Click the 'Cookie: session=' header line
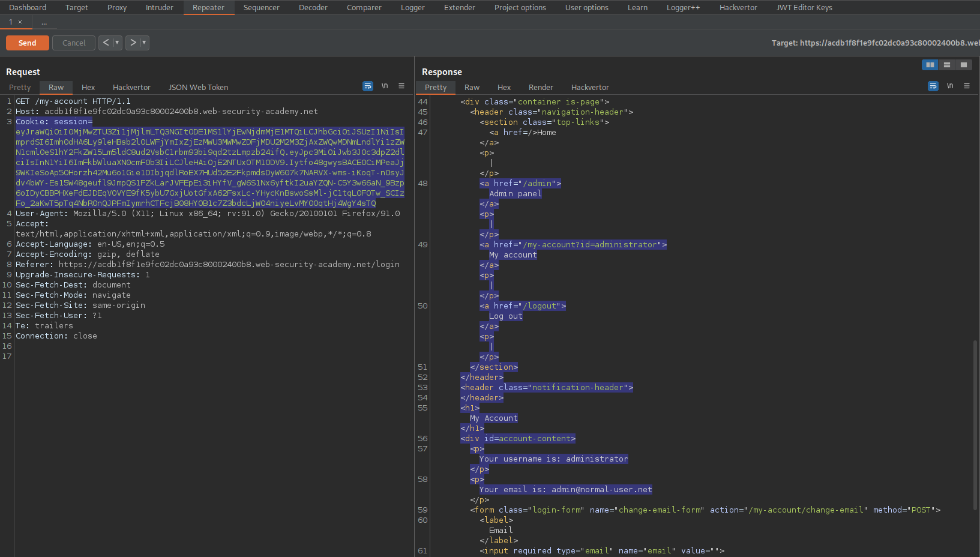 coord(54,122)
